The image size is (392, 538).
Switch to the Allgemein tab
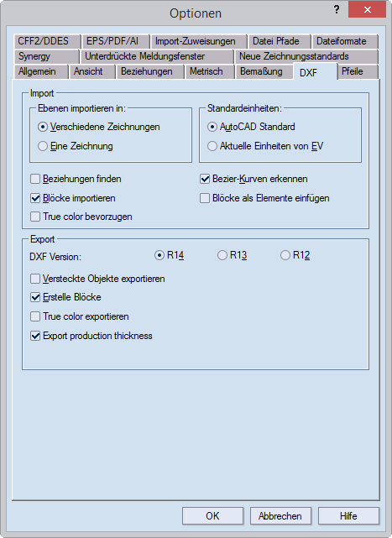40,71
